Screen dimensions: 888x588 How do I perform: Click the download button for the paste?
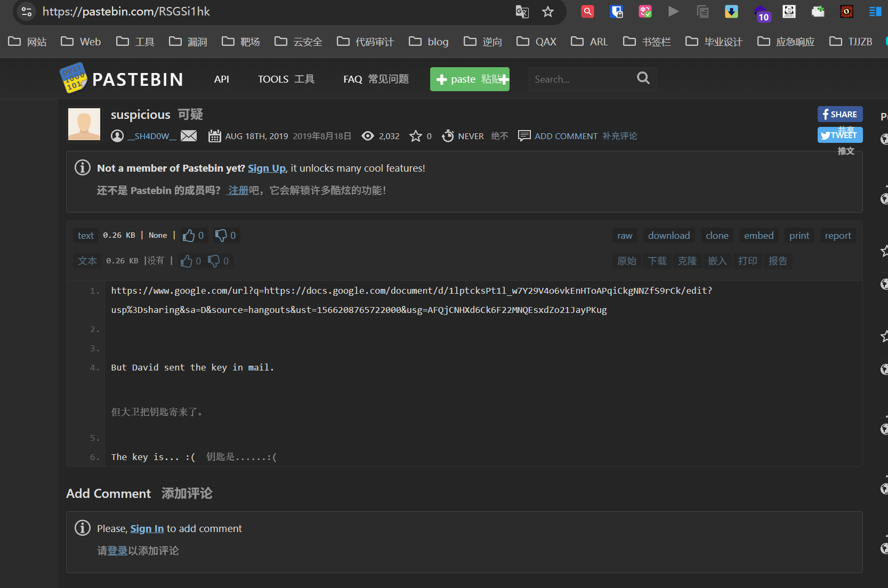(669, 236)
